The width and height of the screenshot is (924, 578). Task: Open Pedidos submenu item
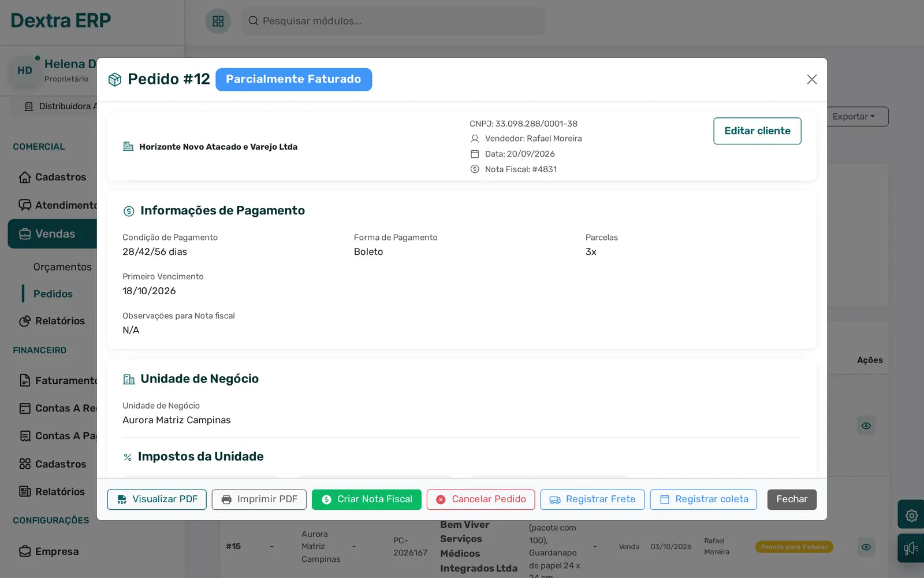[53, 294]
